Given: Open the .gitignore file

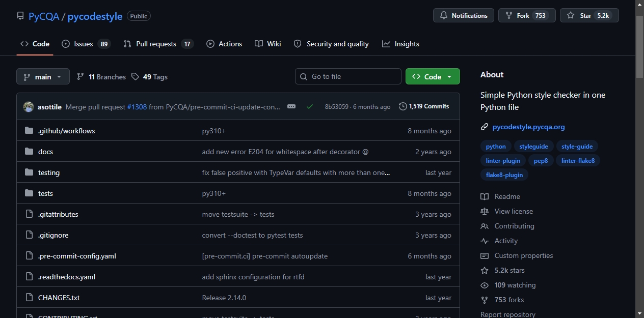Looking at the screenshot, I should pyautogui.click(x=53, y=235).
